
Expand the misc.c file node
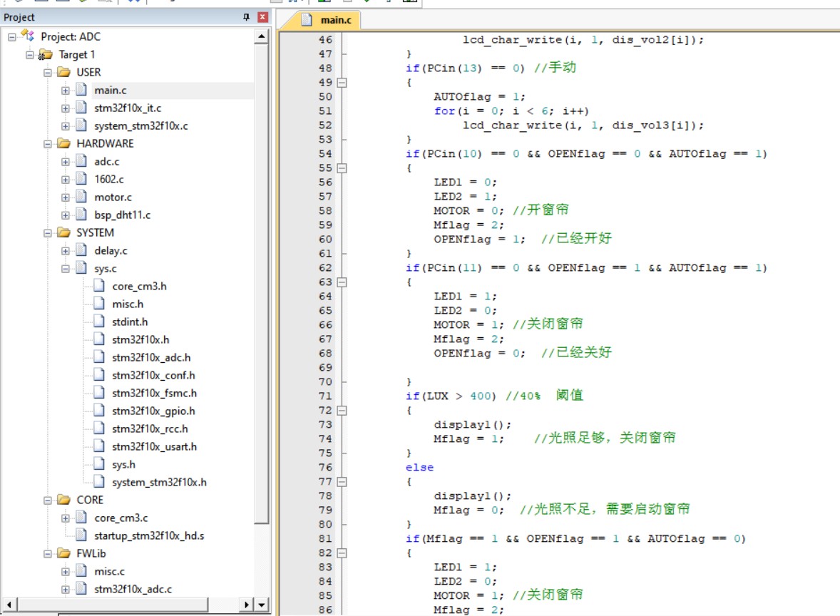click(x=66, y=572)
